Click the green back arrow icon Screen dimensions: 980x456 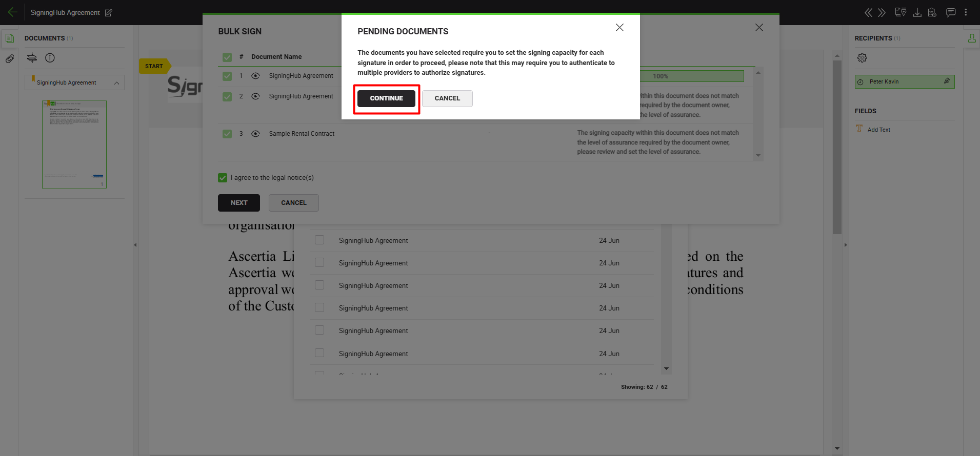tap(12, 12)
